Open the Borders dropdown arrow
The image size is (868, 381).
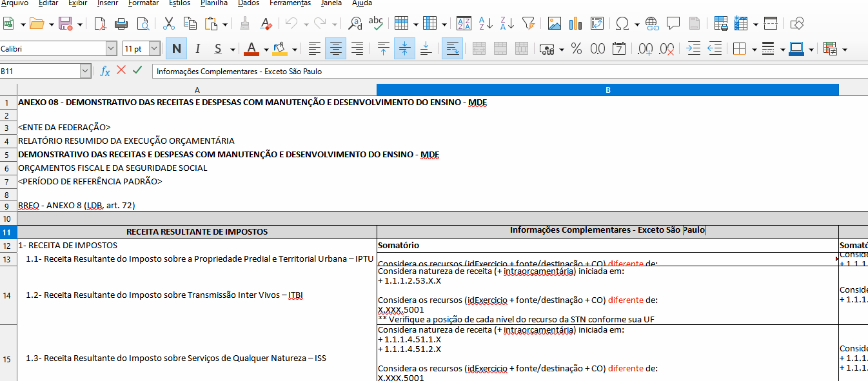(x=753, y=50)
